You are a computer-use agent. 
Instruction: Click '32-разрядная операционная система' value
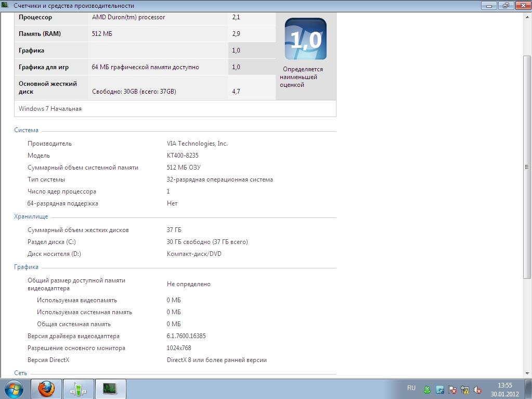click(219, 179)
